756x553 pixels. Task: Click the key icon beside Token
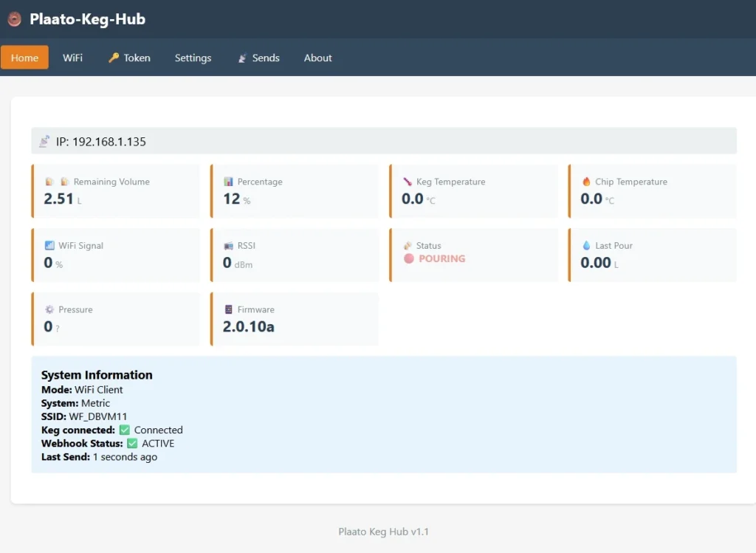113,58
